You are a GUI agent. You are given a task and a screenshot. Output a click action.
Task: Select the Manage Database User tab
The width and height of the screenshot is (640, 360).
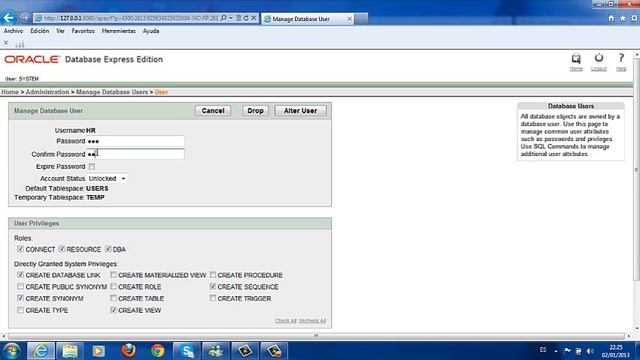point(307,19)
